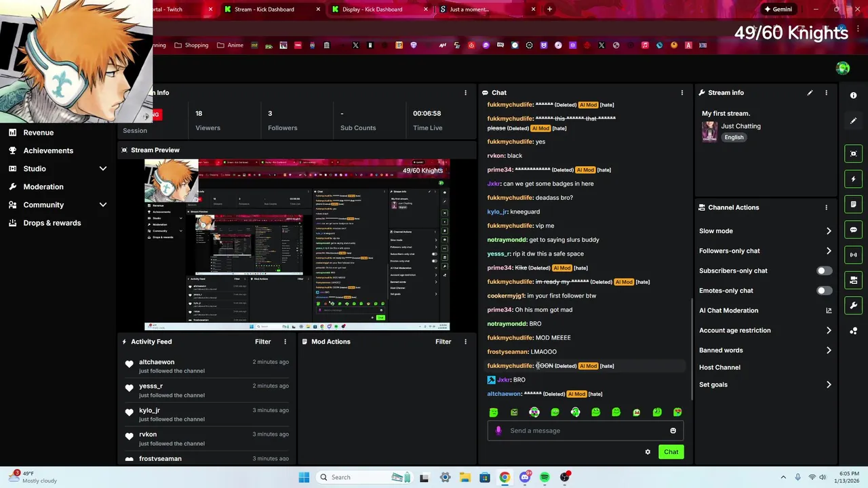Screen dimensions: 868x488
Task: Click the Just Chatting category thumbnail
Action: pyautogui.click(x=709, y=131)
